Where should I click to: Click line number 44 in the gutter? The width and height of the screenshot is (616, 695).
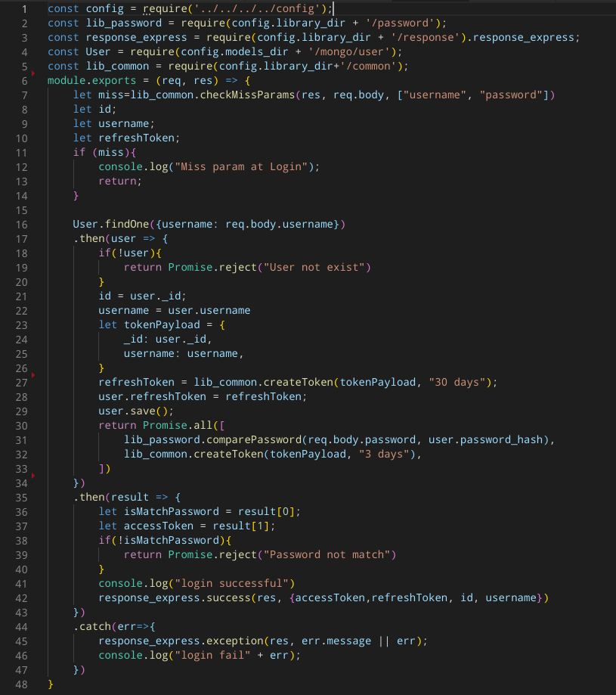[21, 627]
